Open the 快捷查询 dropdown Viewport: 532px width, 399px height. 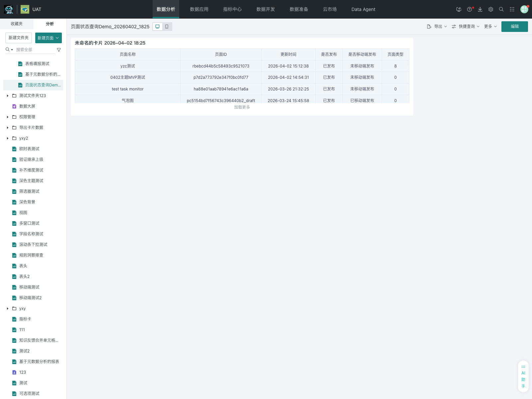[x=466, y=27]
